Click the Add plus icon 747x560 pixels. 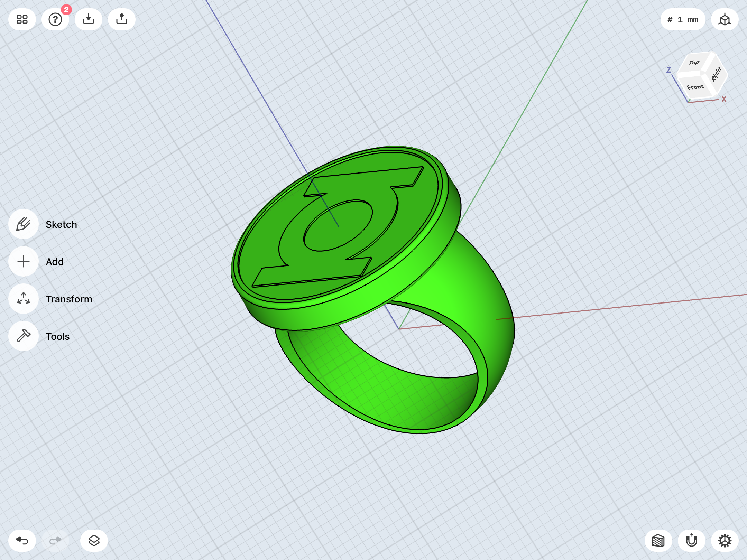point(24,262)
